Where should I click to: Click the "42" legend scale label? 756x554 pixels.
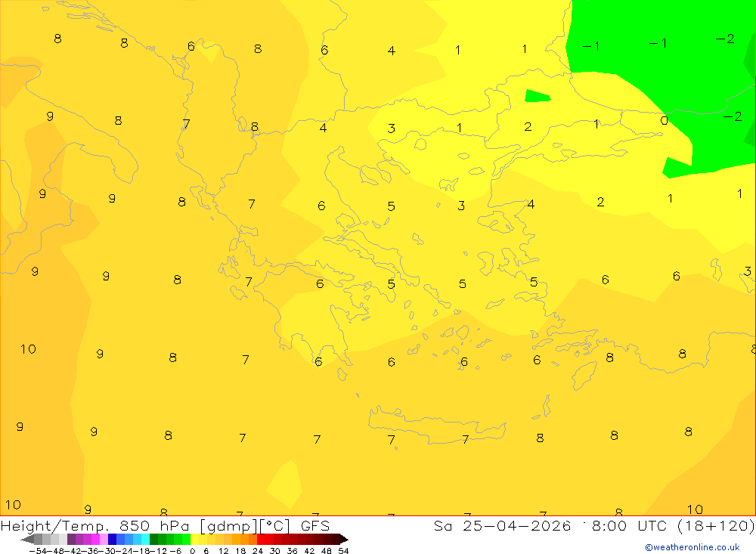coord(309,551)
